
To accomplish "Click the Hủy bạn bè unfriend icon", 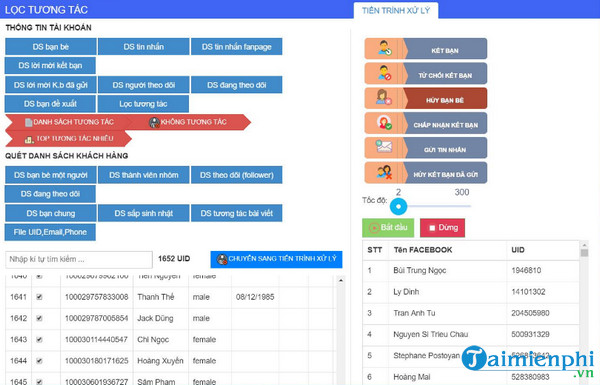I will click(383, 98).
